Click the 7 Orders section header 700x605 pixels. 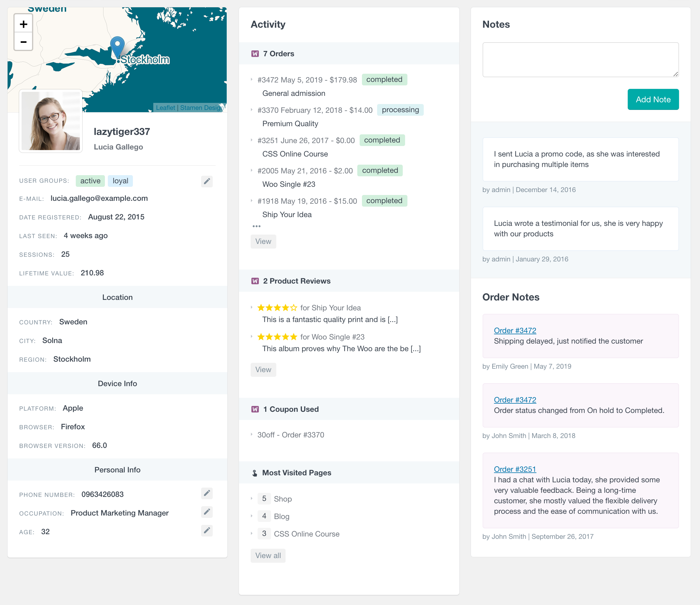click(349, 54)
